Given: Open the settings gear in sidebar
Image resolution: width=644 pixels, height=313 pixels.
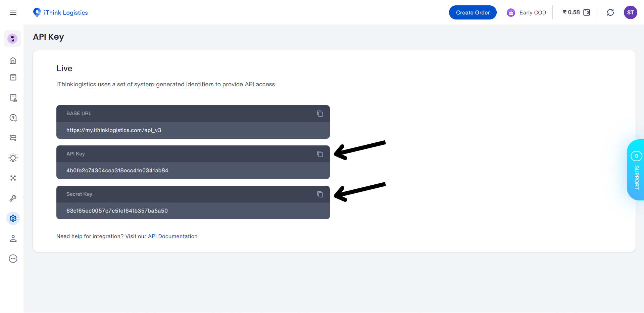Looking at the screenshot, I should click(x=13, y=218).
